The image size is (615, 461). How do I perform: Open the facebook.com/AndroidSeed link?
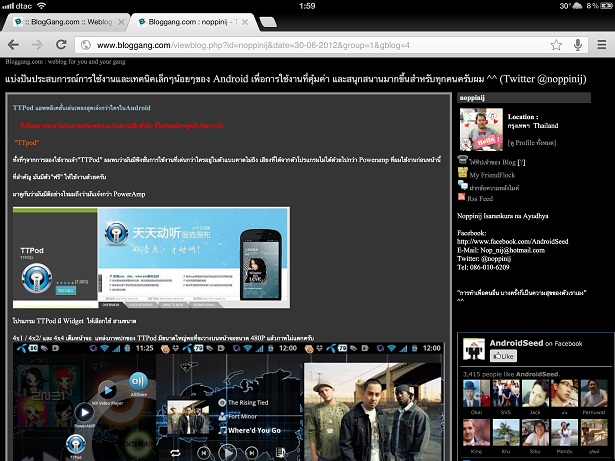[x=513, y=241]
